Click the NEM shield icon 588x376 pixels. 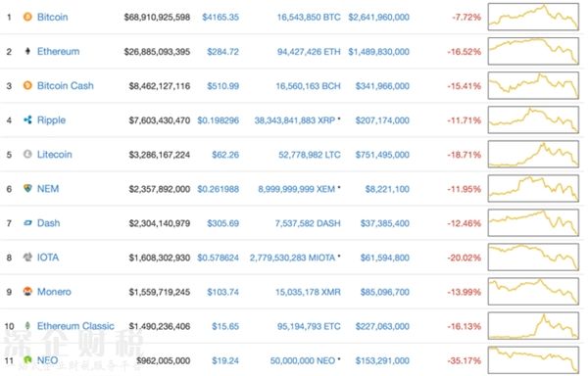27,188
